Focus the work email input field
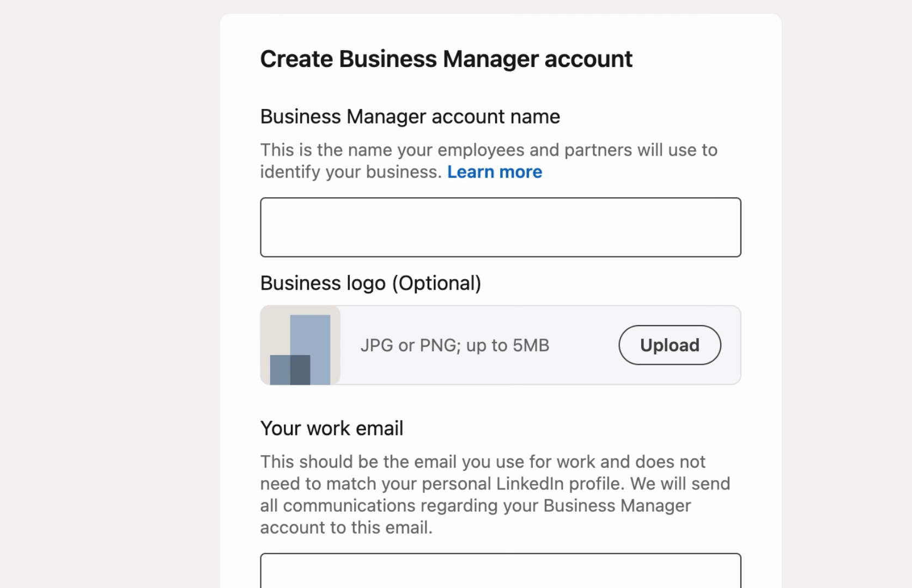The height and width of the screenshot is (588, 912). click(x=500, y=571)
